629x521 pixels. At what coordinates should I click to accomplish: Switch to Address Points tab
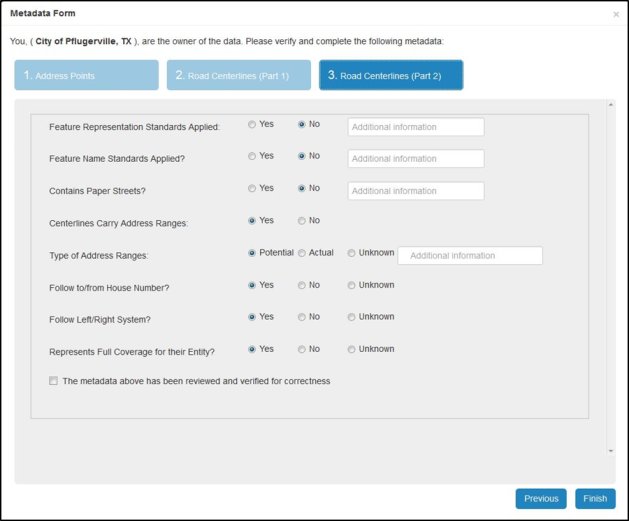coord(86,75)
